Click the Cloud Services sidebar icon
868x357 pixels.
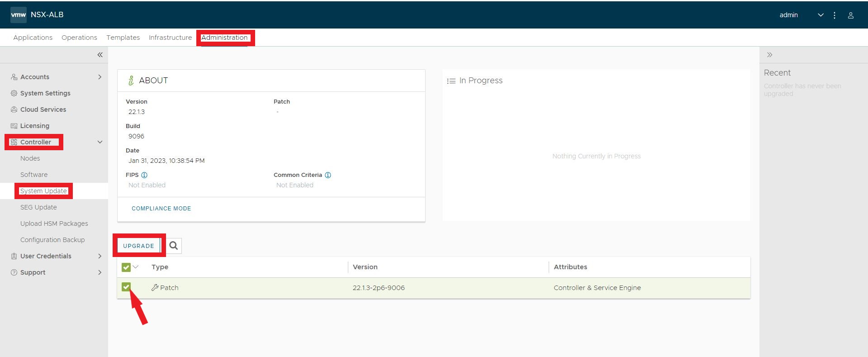(x=14, y=109)
